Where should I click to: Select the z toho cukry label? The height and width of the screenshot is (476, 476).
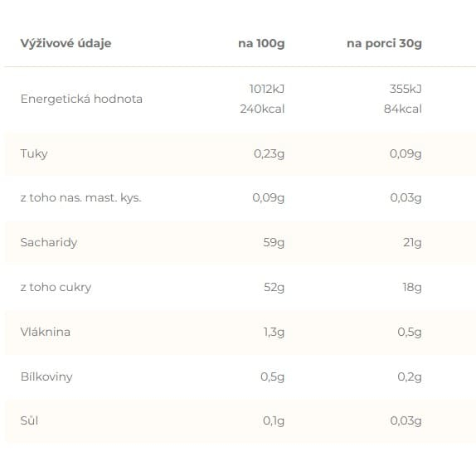[56, 287]
